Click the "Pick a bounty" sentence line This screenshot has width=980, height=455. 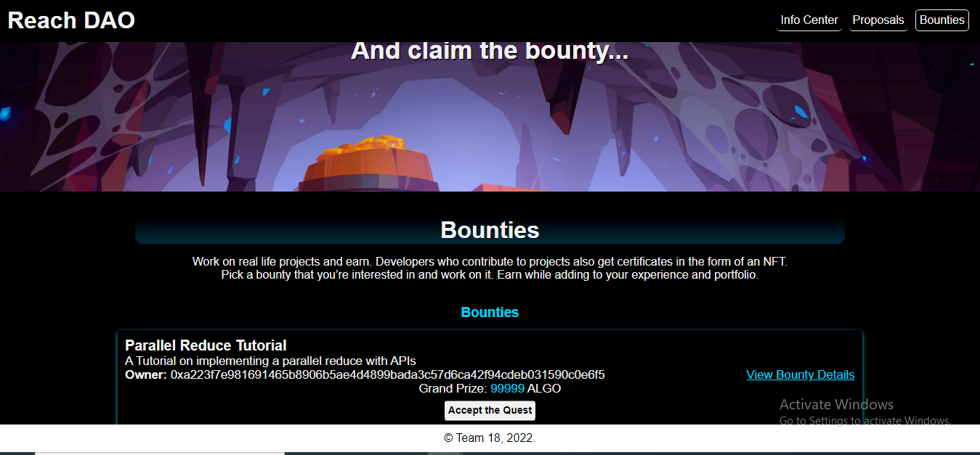490,275
